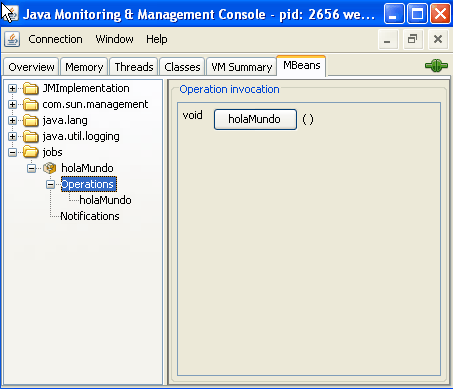Click the JMImplementation folder icon

click(x=31, y=88)
